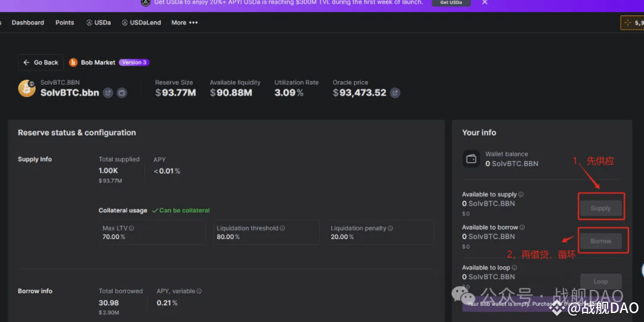Click the Max LTV info icon
Viewport: 644px width, 322px height.
131,228
